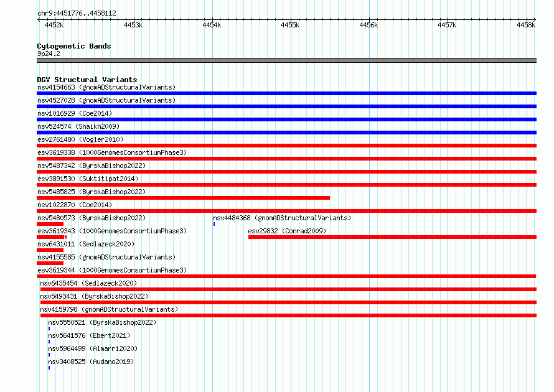This screenshot has width=554, height=392.
Task: Click the blue tick under nsv5964499
Action: tap(49, 355)
